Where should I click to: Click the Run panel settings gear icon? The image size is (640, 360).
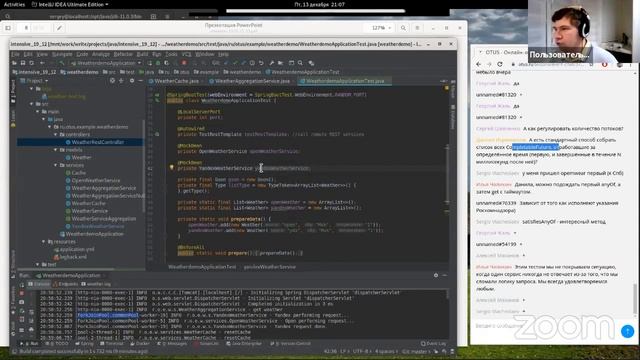click(436, 276)
